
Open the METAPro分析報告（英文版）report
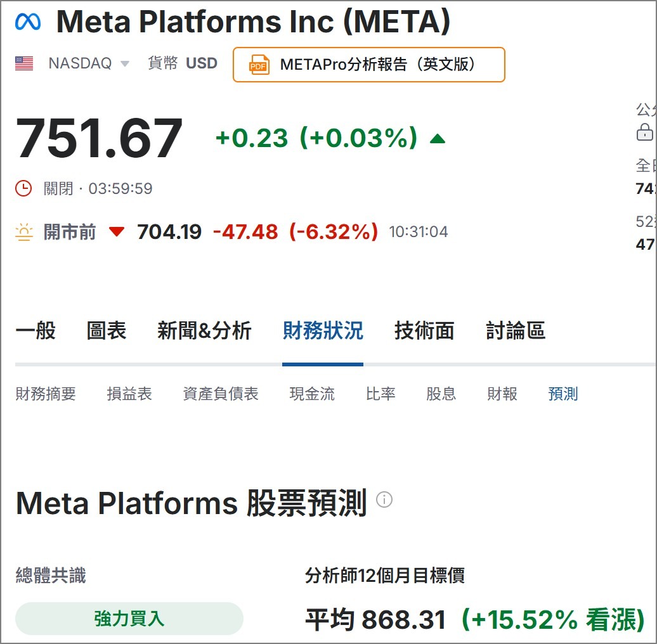(368, 64)
